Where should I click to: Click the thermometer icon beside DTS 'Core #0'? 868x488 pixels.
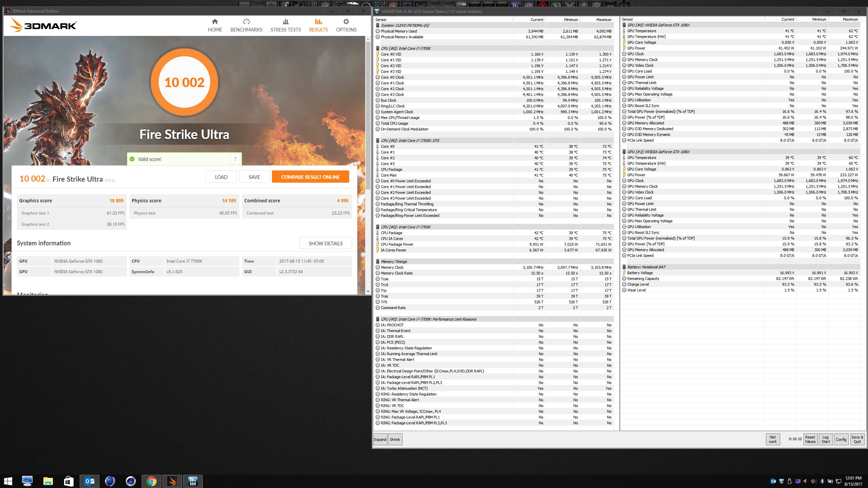click(x=377, y=146)
